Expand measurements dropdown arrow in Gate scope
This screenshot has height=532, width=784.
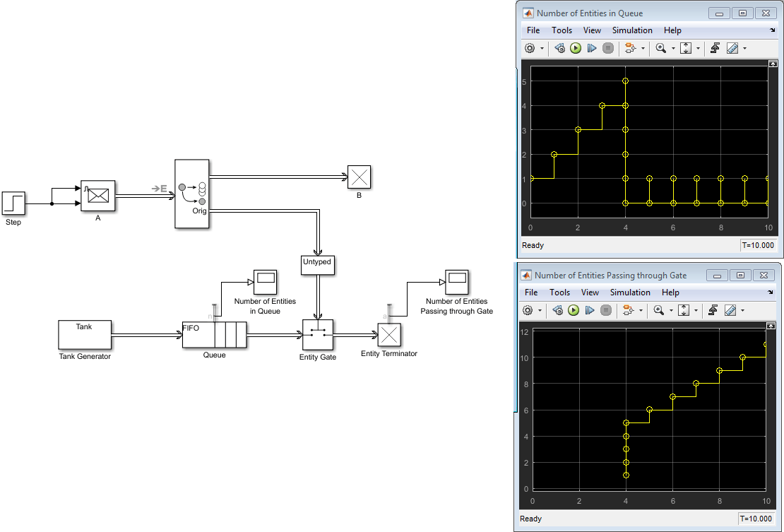pyautogui.click(x=743, y=311)
